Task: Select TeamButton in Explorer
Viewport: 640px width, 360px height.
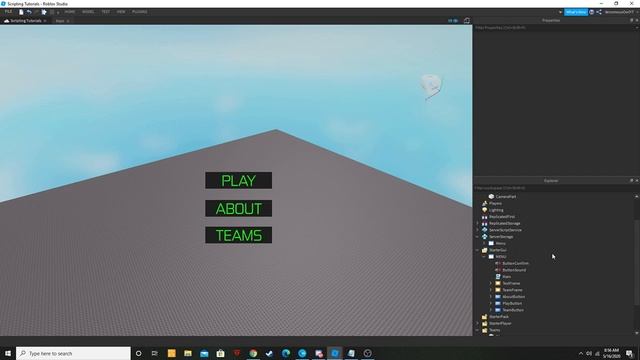Action: click(x=513, y=310)
